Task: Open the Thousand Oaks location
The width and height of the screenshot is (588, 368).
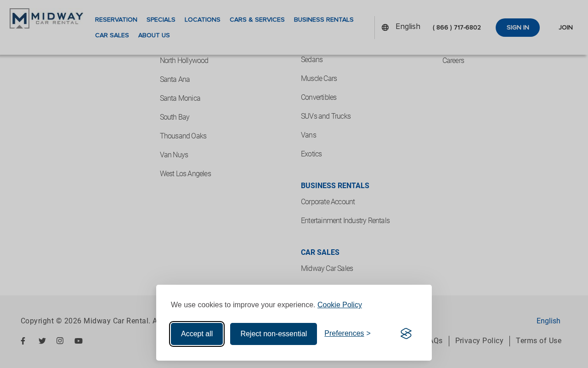Action: tap(183, 136)
